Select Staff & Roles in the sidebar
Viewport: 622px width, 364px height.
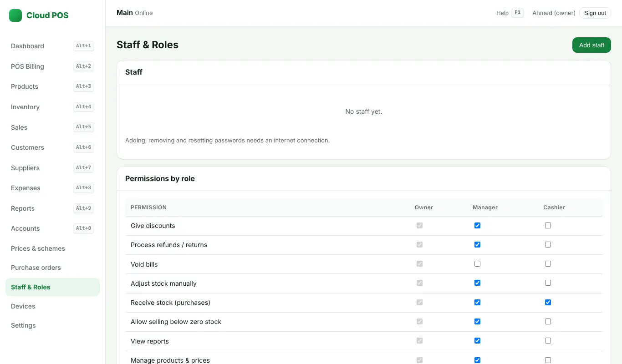point(52,287)
